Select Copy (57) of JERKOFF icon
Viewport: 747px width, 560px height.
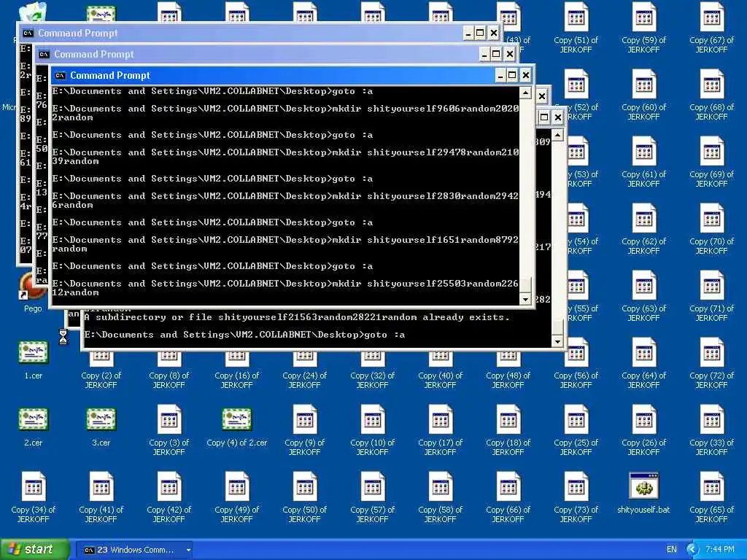(x=372, y=486)
